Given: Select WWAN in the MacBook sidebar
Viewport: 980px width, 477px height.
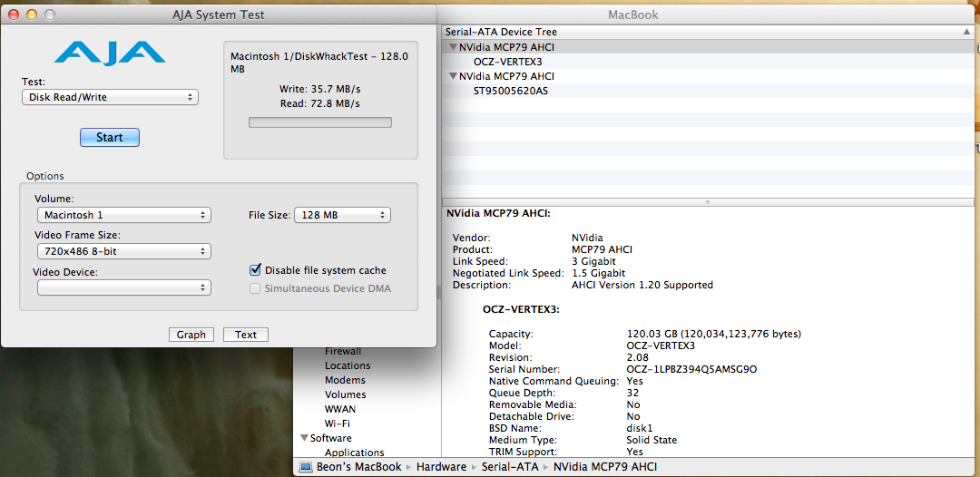Looking at the screenshot, I should (340, 409).
